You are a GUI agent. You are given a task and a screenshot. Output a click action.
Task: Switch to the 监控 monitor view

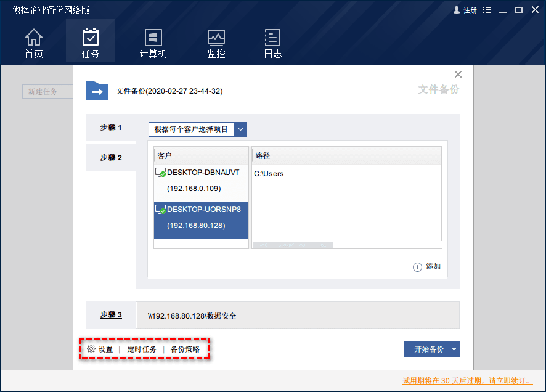coord(216,43)
